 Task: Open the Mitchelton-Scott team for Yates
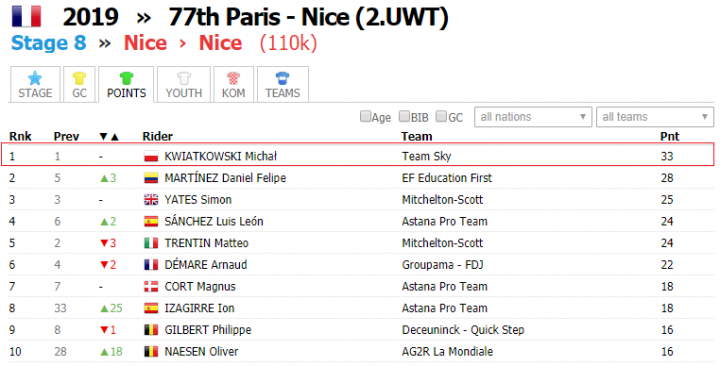point(442,200)
